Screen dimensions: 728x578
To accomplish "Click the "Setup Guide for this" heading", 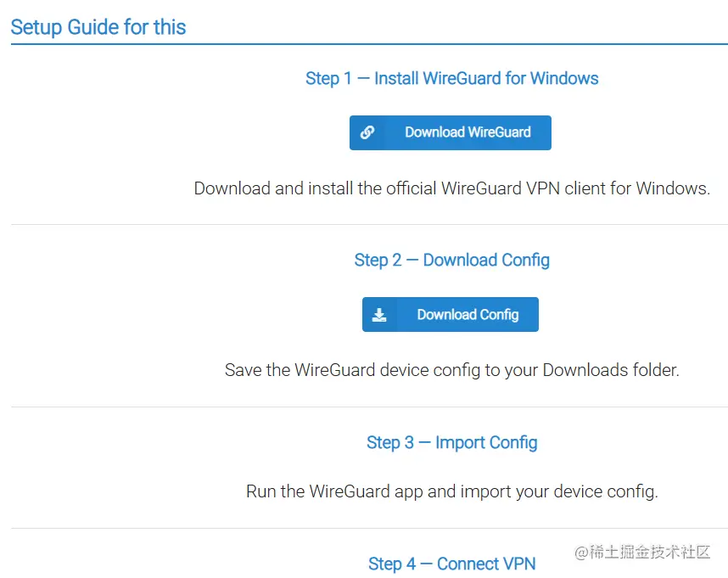I will click(x=98, y=27).
